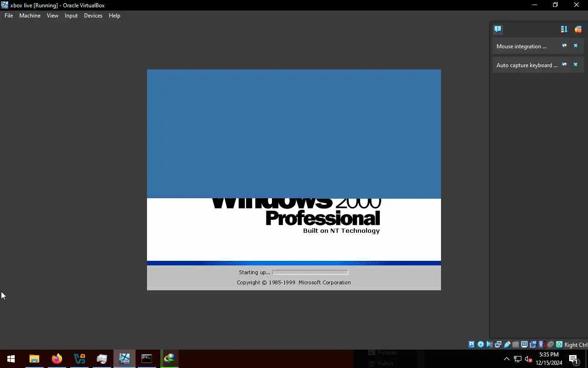
Task: Open the fourth taskbar app with paper icon
Action: (x=102, y=359)
